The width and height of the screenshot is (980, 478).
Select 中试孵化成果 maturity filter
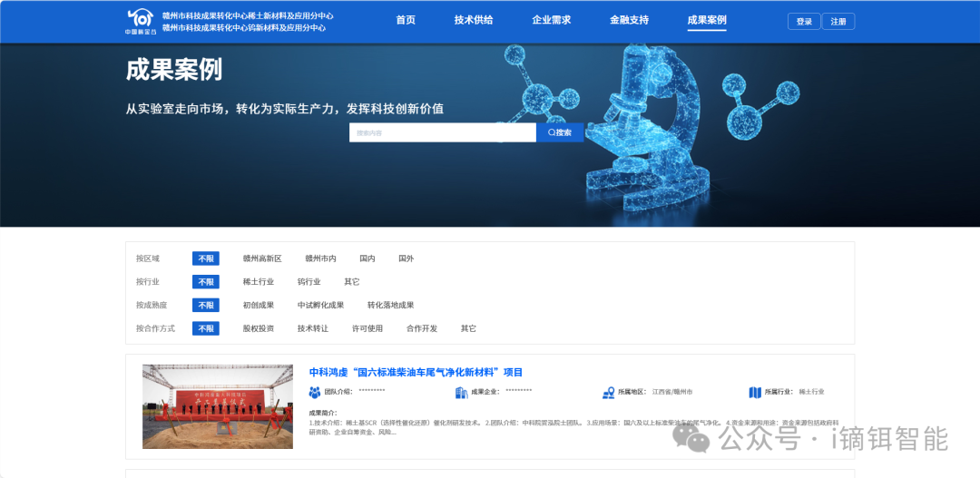point(320,306)
